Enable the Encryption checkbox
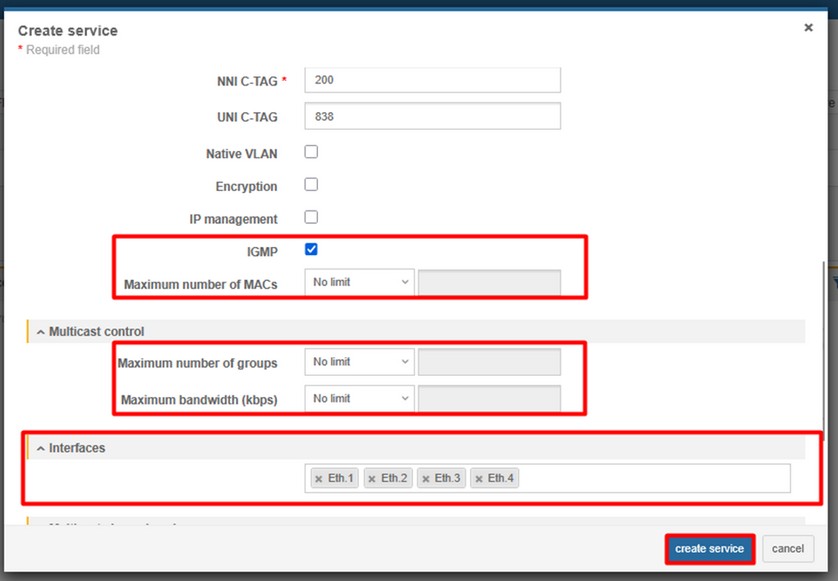Viewport: 838px width, 581px height. (x=311, y=185)
